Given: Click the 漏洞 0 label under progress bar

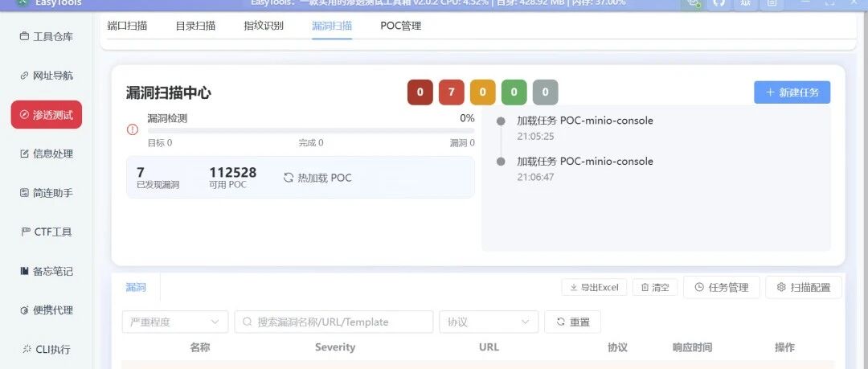Looking at the screenshot, I should (x=462, y=143).
